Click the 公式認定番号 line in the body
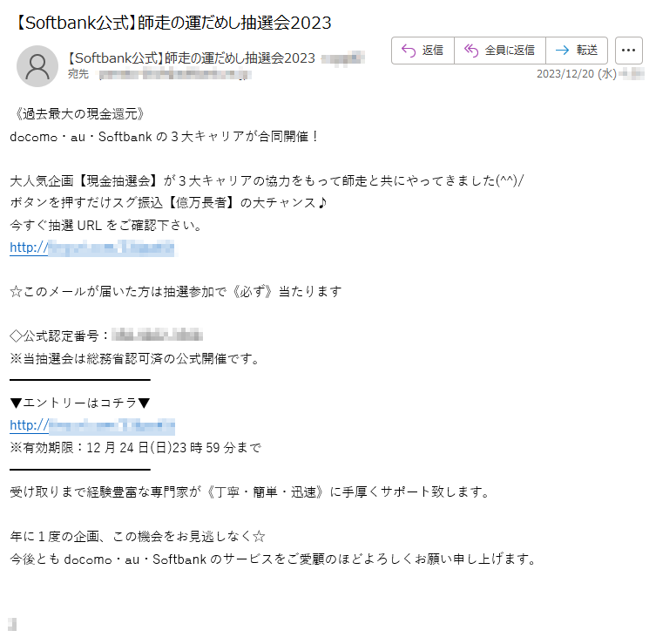The width and height of the screenshot is (649, 644). pyautogui.click(x=106, y=336)
